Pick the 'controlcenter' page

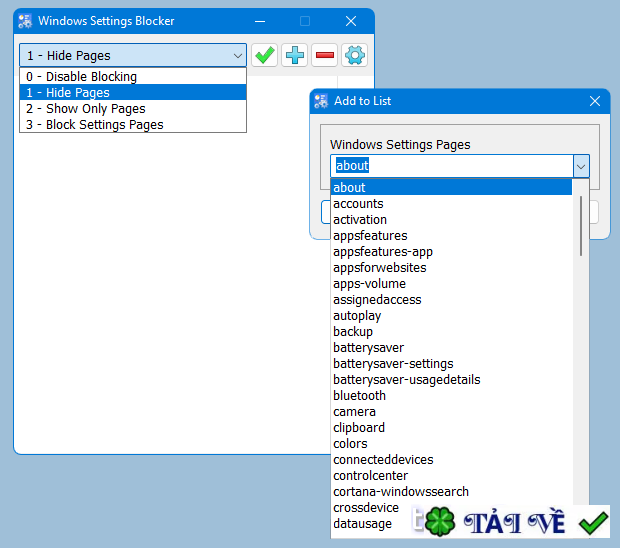coord(451,476)
